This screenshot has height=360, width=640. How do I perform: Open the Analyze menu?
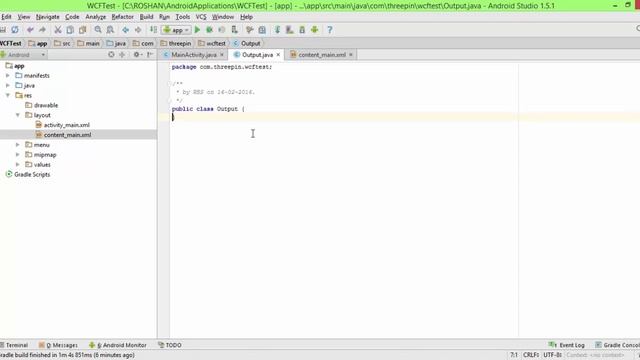coord(96,17)
